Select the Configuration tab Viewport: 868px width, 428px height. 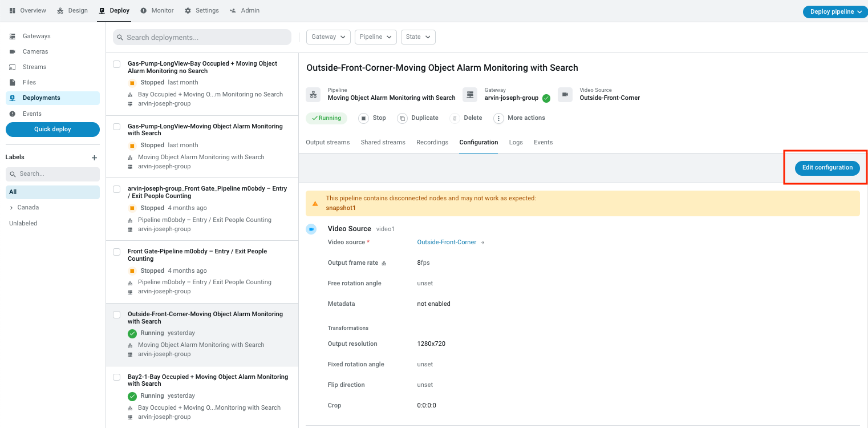pyautogui.click(x=478, y=142)
